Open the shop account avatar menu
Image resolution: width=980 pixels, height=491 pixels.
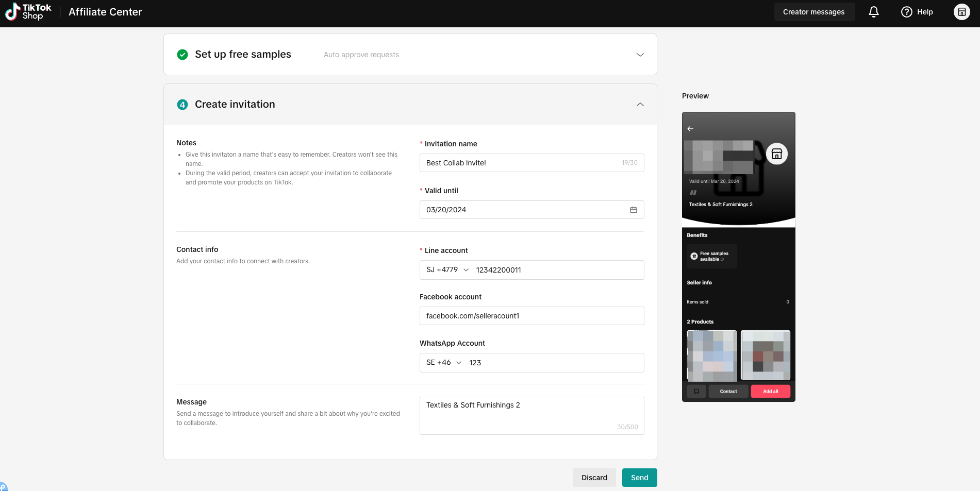pyautogui.click(x=962, y=12)
